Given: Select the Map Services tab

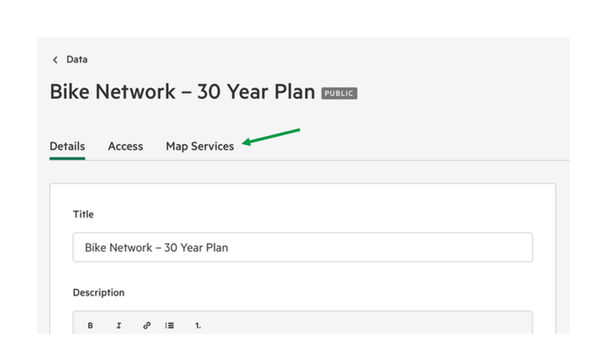Looking at the screenshot, I should pos(200,146).
